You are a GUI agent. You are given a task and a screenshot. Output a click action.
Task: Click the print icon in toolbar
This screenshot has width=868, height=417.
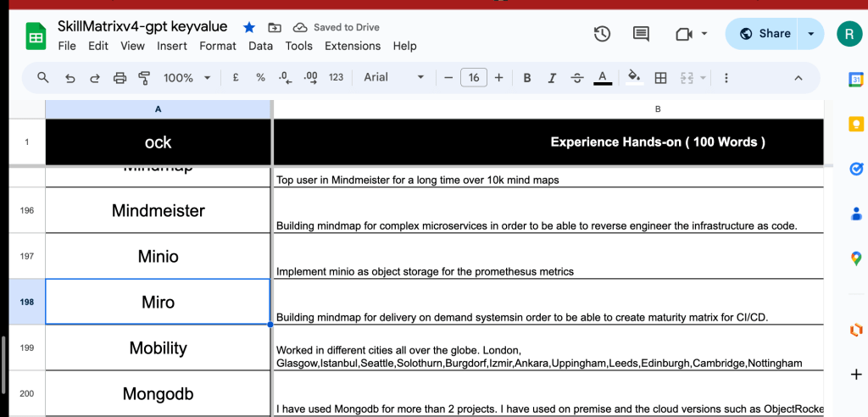click(x=120, y=78)
